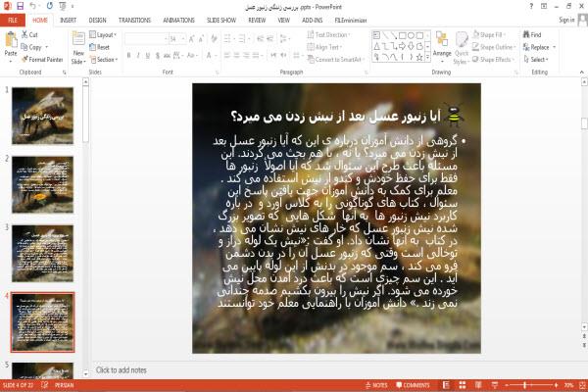Insert a New Slide from ribbon

click(78, 48)
